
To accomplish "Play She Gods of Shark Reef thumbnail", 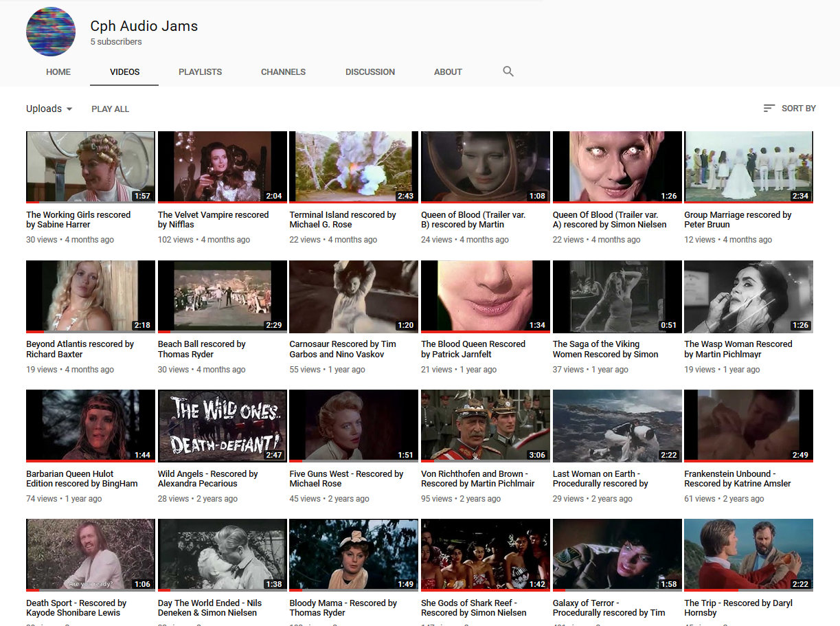I will click(x=486, y=555).
